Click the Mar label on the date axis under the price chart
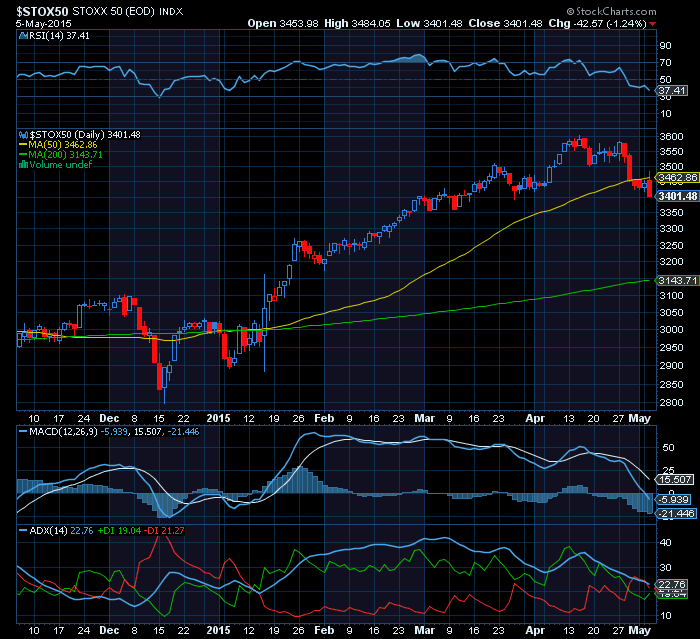The width and height of the screenshot is (700, 639). (x=424, y=418)
